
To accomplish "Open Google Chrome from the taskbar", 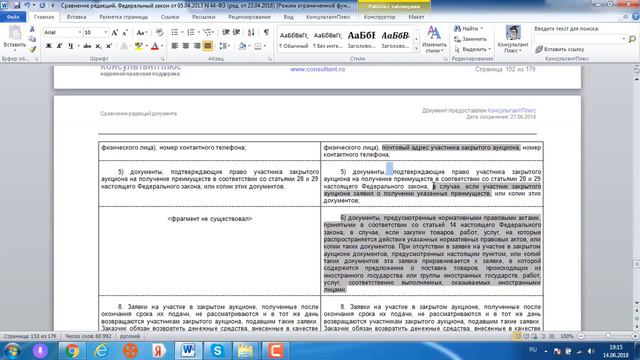I will click(72, 351).
